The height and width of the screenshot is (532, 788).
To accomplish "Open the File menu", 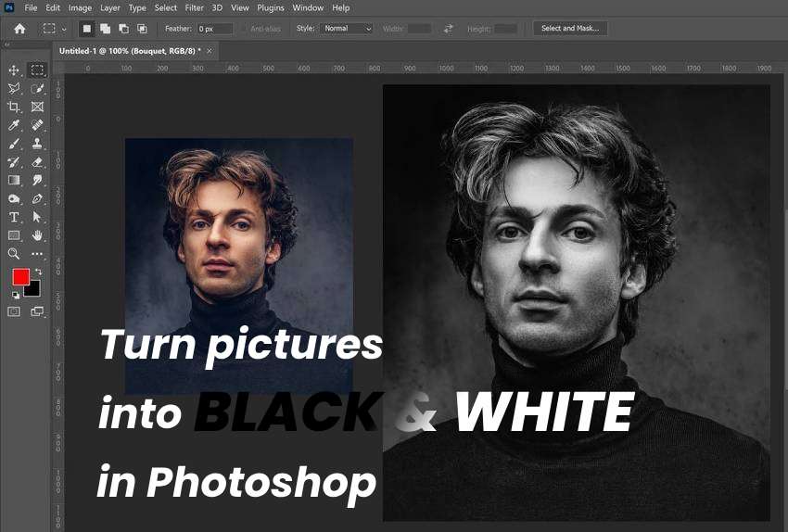I will coord(31,8).
